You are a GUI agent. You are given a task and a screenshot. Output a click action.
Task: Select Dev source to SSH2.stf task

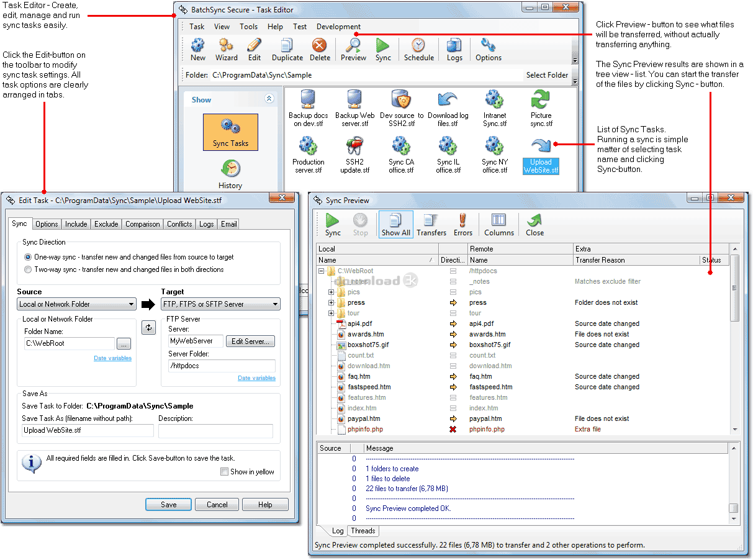click(x=402, y=108)
